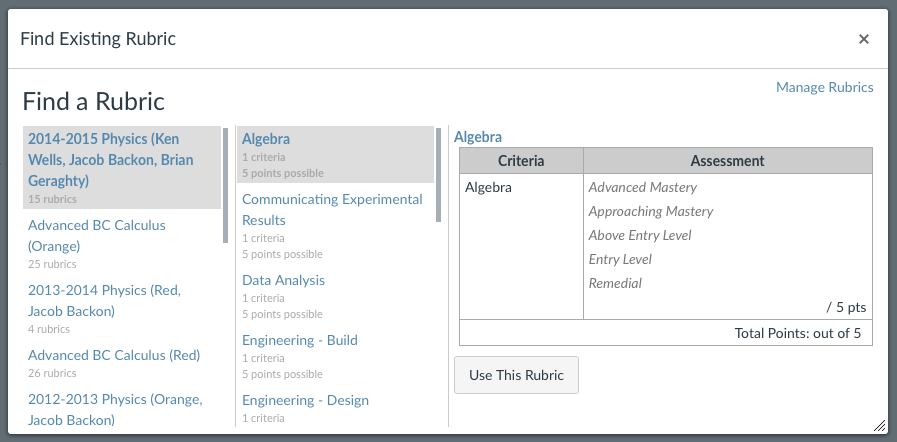
Task: Click the Algebra rubric title above table
Action: click(x=478, y=137)
